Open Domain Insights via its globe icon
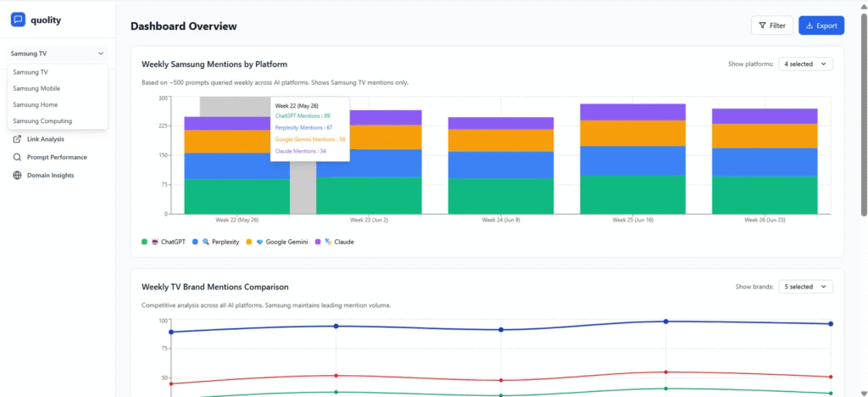This screenshot has height=397, width=868. [x=17, y=176]
